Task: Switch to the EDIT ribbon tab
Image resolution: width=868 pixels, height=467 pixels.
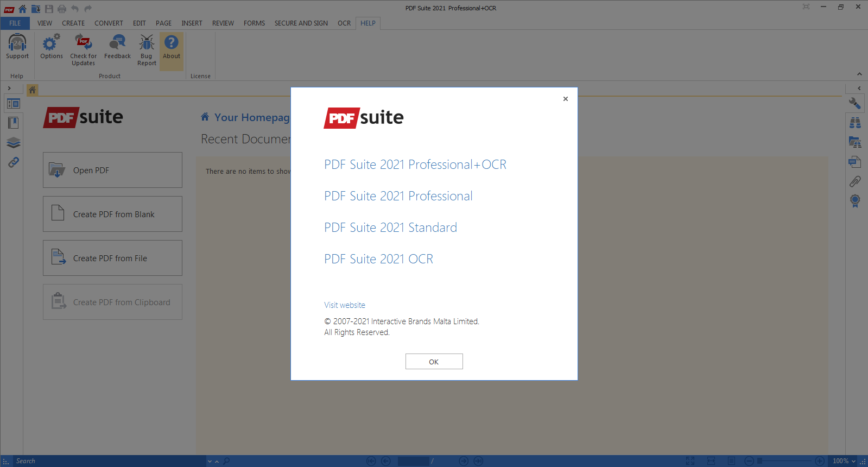Action: (140, 23)
